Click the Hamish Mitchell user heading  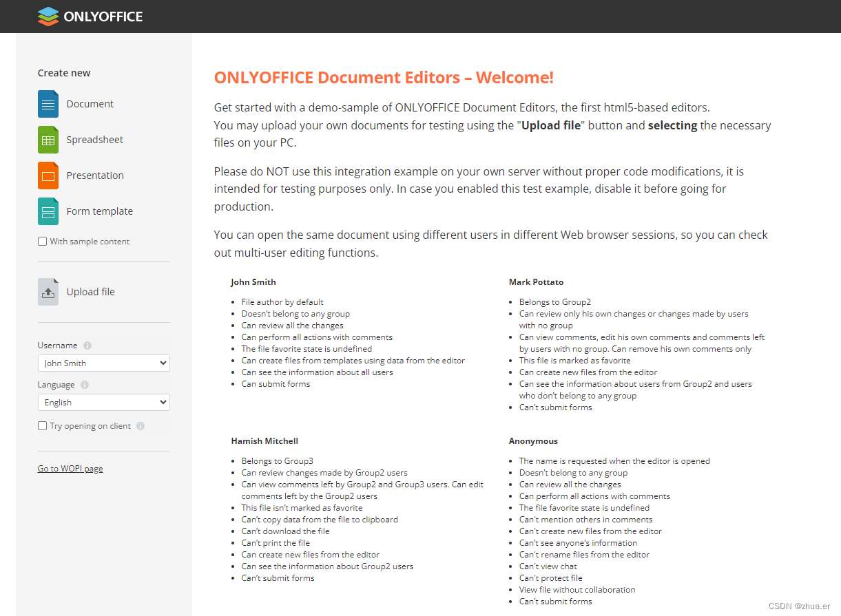pyautogui.click(x=264, y=441)
